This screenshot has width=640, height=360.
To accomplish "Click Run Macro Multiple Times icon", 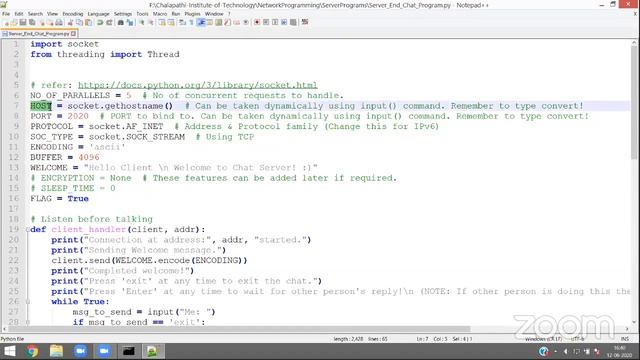I will point(284,22).
